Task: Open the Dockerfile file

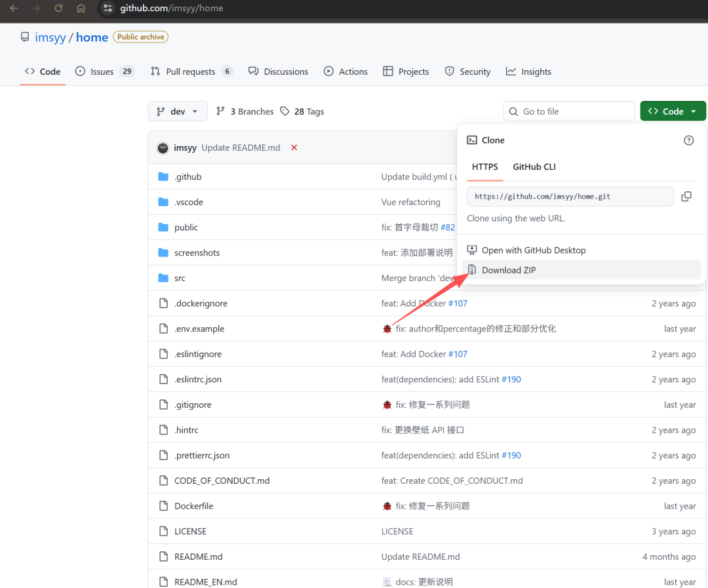Action: [193, 506]
